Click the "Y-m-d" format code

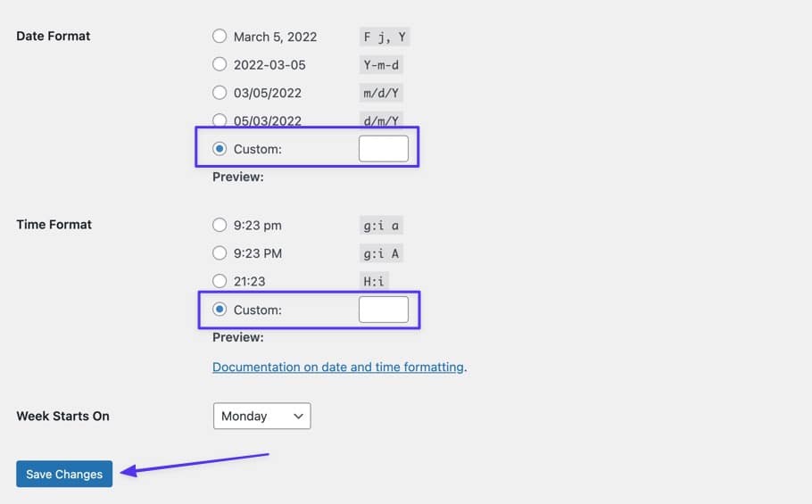(x=380, y=64)
